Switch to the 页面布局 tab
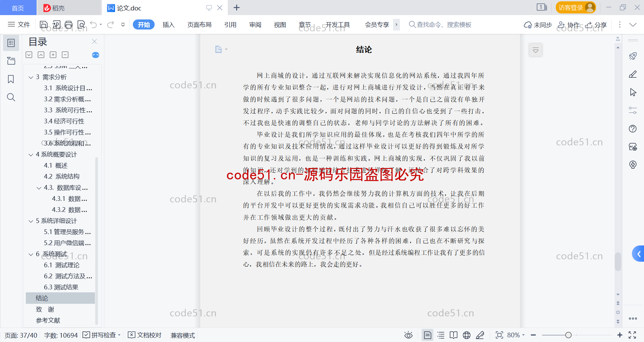This screenshot has height=342, width=644. [x=199, y=25]
